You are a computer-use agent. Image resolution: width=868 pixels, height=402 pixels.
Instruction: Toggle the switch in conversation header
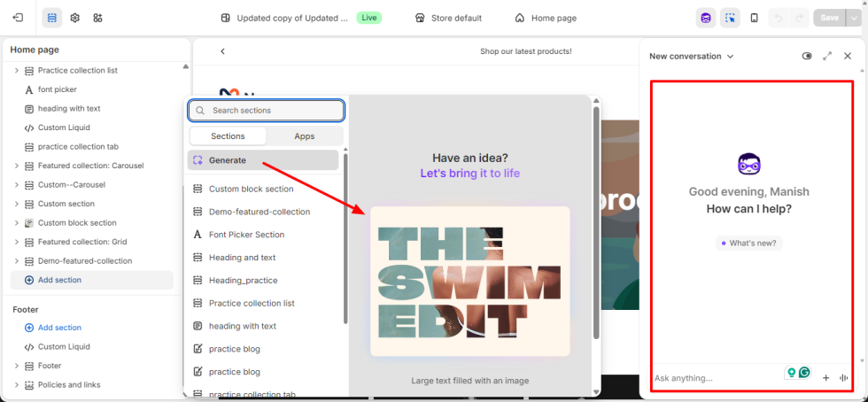pos(806,56)
